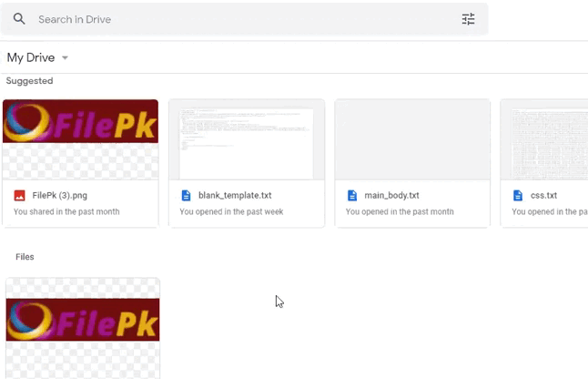The width and height of the screenshot is (588, 379).
Task: Click the doc icon beside main_body.txt
Action: pyautogui.click(x=352, y=196)
